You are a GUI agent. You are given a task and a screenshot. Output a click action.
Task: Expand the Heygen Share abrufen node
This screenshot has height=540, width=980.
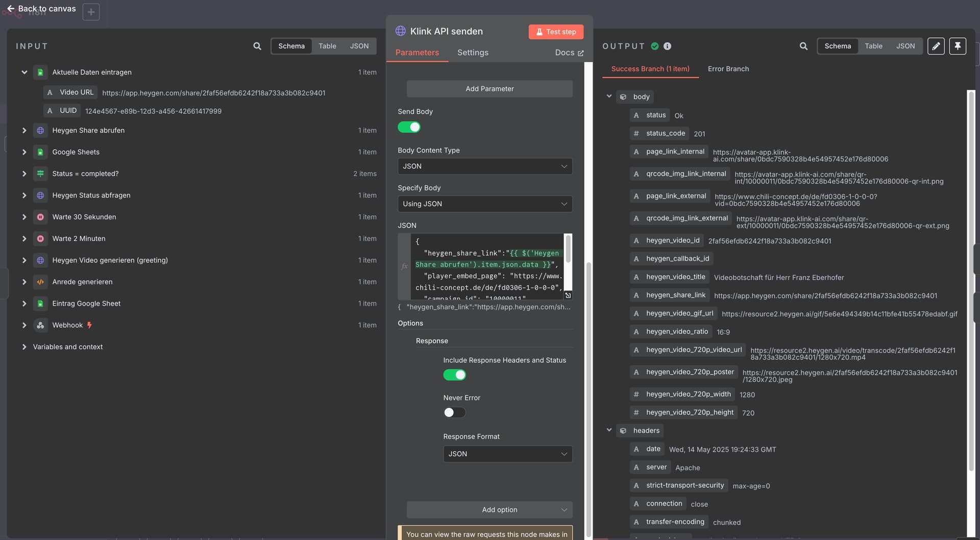(x=24, y=131)
